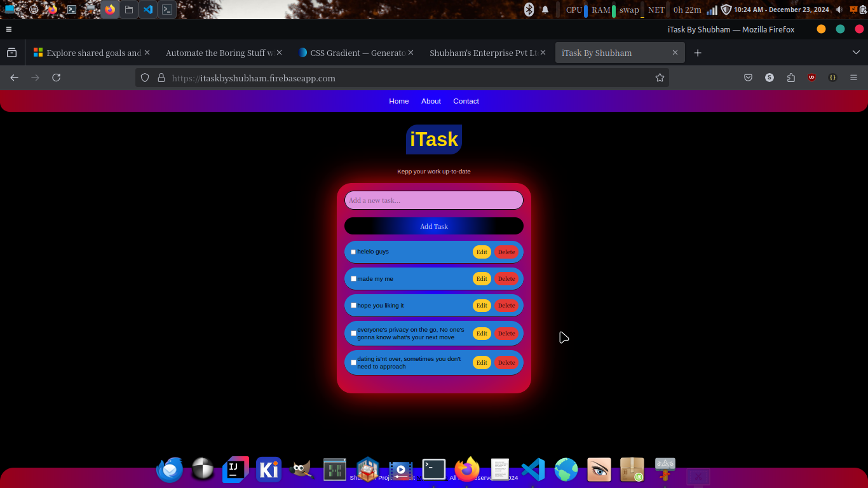This screenshot has height=488, width=868.
Task: Go back to the previous page
Action: click(14, 78)
